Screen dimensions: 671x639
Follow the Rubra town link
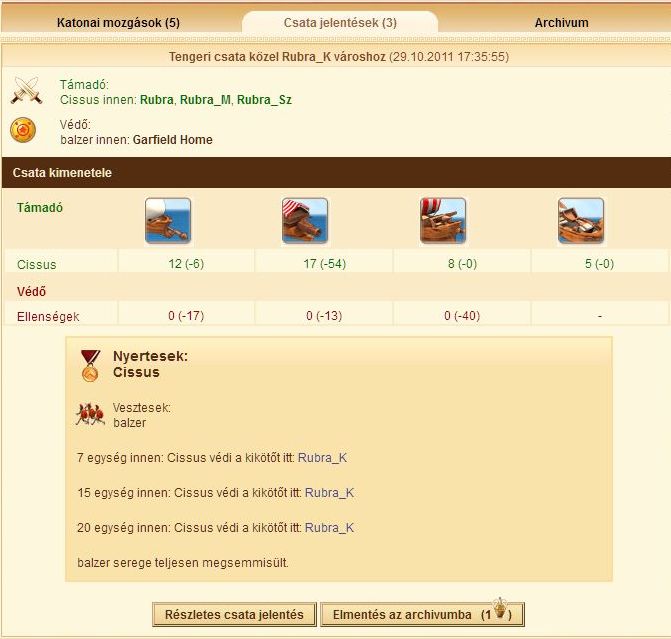click(156, 100)
